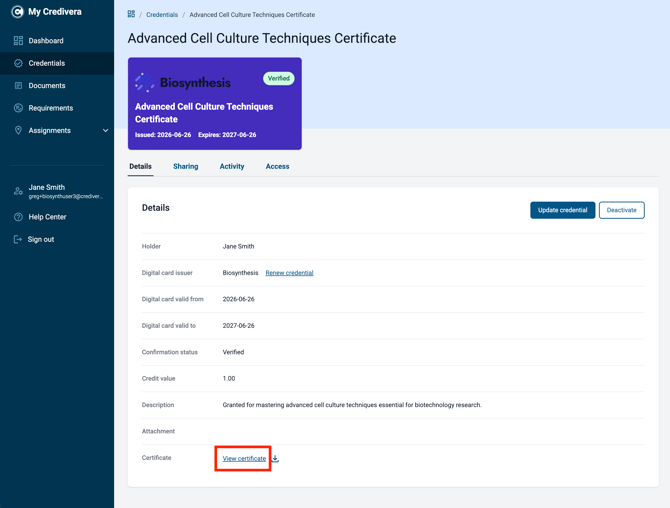Click the breadcrumb home grid icon
The image size is (670, 508).
(x=131, y=14)
